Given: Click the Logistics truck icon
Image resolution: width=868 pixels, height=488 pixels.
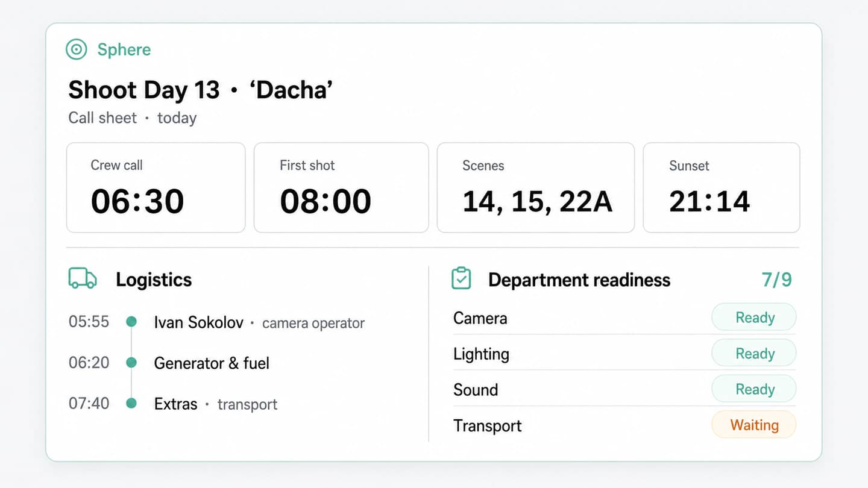Looking at the screenshot, I should (x=83, y=279).
